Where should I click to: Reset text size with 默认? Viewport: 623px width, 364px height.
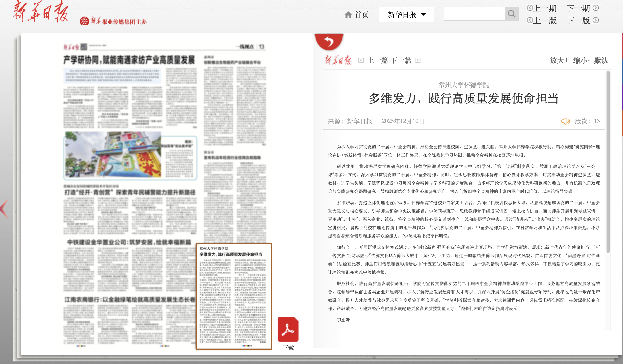click(x=601, y=60)
